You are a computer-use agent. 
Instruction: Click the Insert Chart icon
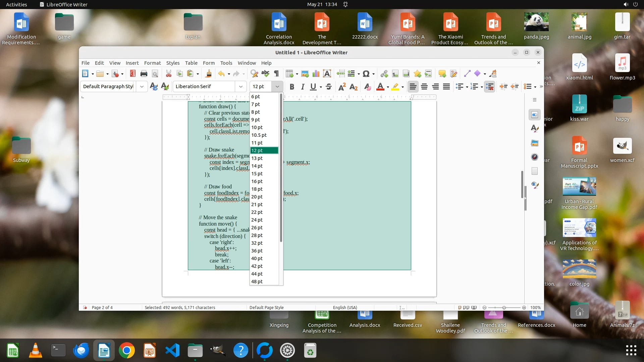click(316, 74)
